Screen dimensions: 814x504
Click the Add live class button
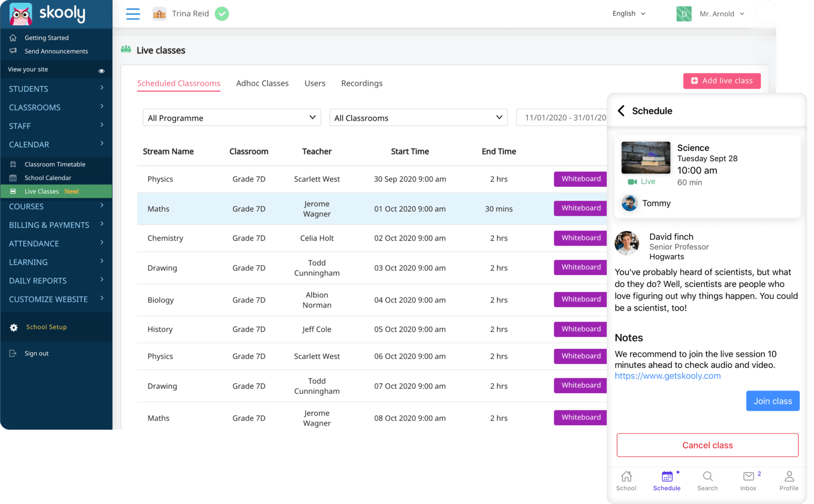721,81
